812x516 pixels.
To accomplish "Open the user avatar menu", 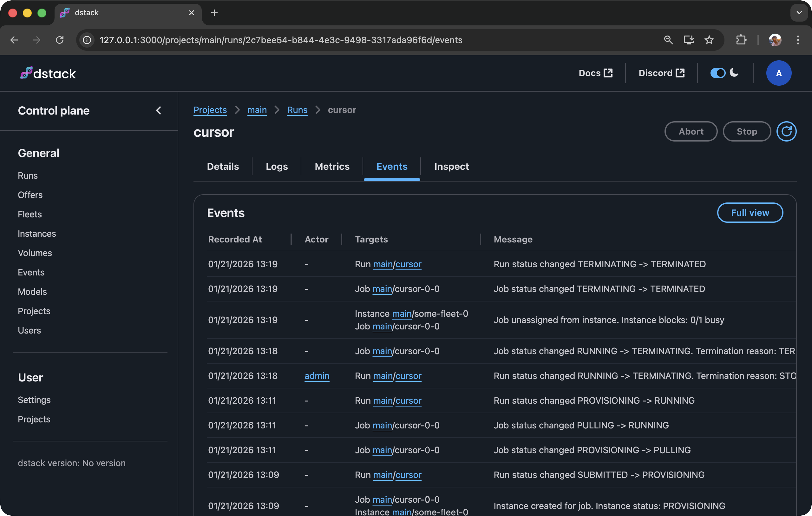I will (x=778, y=73).
